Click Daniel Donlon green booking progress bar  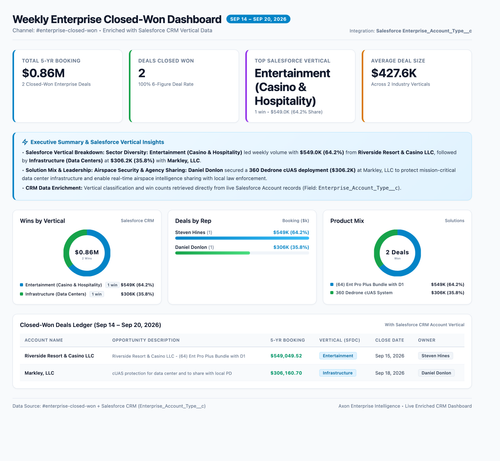coord(212,253)
